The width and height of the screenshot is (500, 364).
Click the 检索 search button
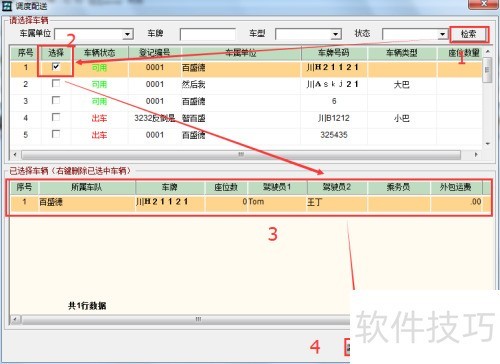tap(469, 34)
